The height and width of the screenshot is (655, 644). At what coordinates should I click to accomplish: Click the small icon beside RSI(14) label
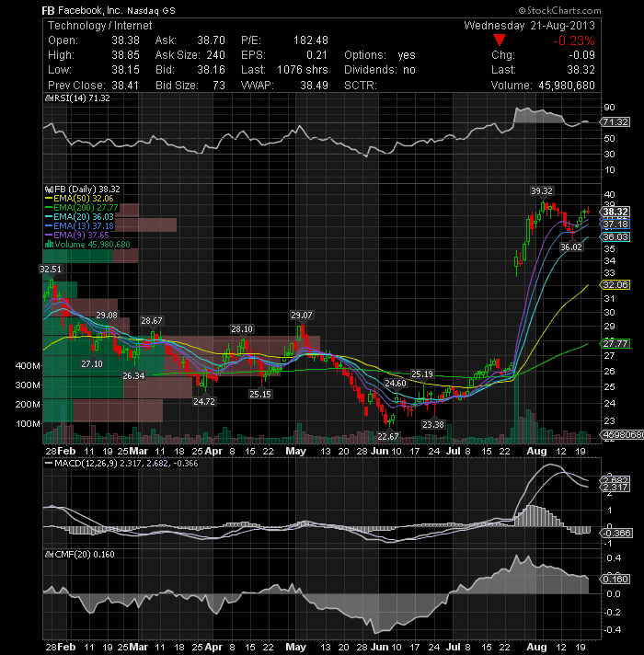48,98
